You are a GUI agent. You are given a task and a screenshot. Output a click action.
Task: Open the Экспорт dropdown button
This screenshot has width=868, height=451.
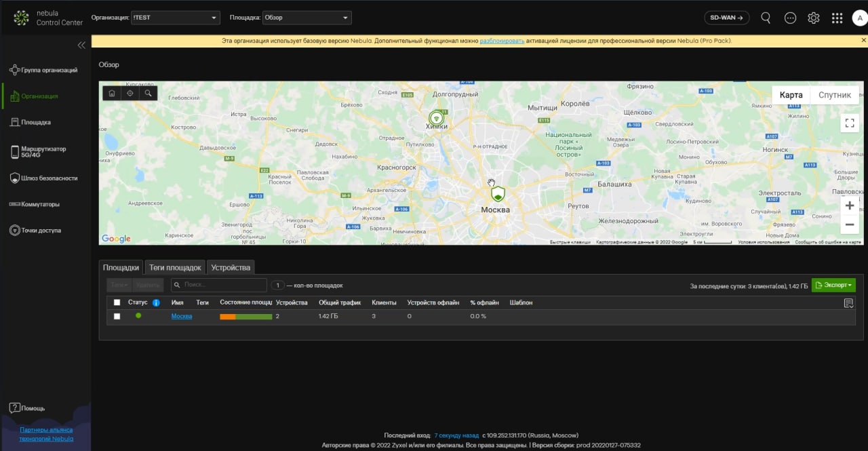833,286
